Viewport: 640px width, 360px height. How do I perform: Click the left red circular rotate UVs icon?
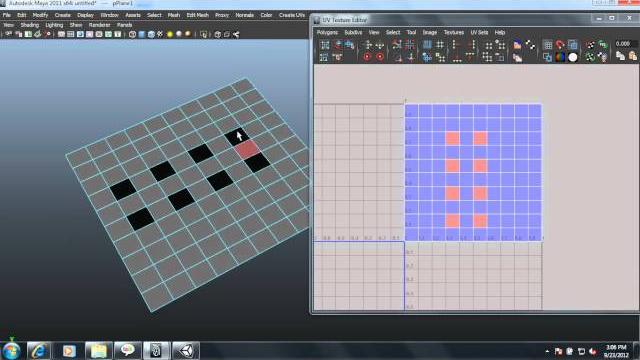click(x=367, y=57)
